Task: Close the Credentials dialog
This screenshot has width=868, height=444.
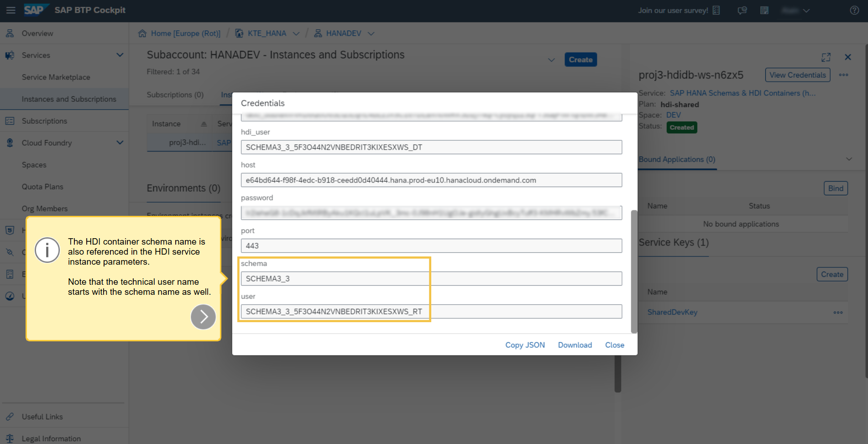Action: [615, 345]
